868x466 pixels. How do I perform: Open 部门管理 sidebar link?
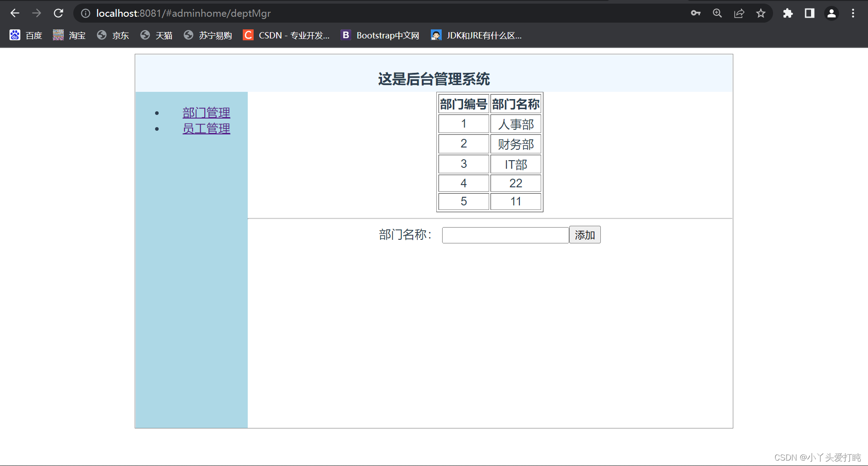pyautogui.click(x=206, y=113)
